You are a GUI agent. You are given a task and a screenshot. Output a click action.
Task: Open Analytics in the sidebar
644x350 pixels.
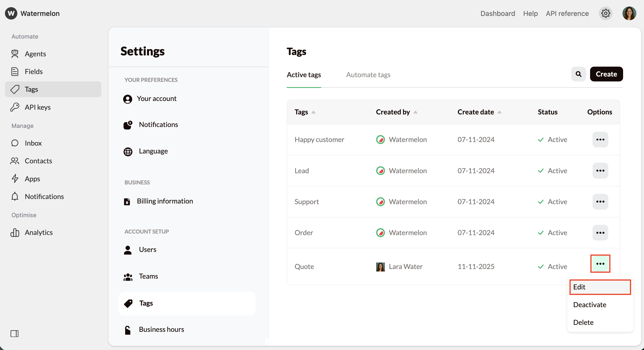[38, 232]
